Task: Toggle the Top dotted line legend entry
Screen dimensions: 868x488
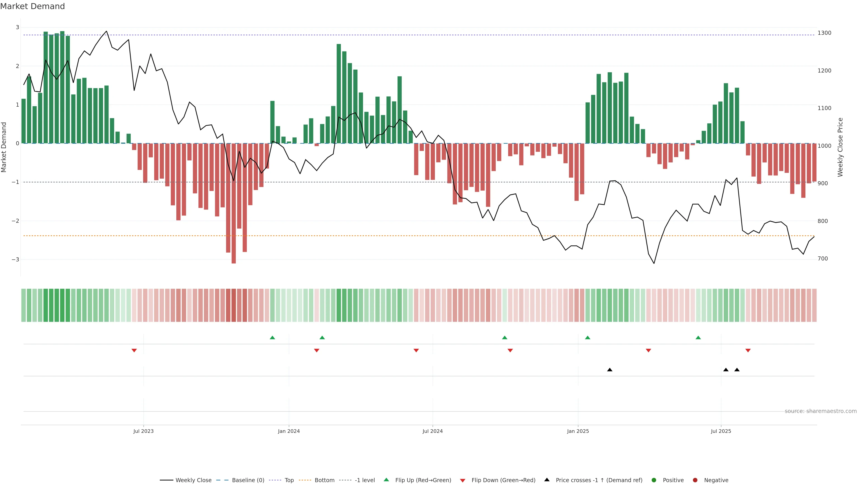Action: click(x=289, y=480)
